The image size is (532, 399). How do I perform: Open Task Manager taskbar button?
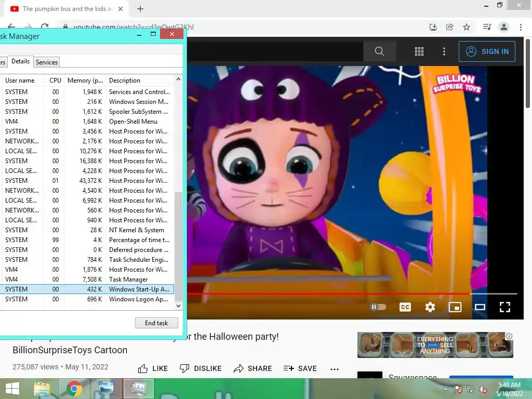click(x=138, y=389)
